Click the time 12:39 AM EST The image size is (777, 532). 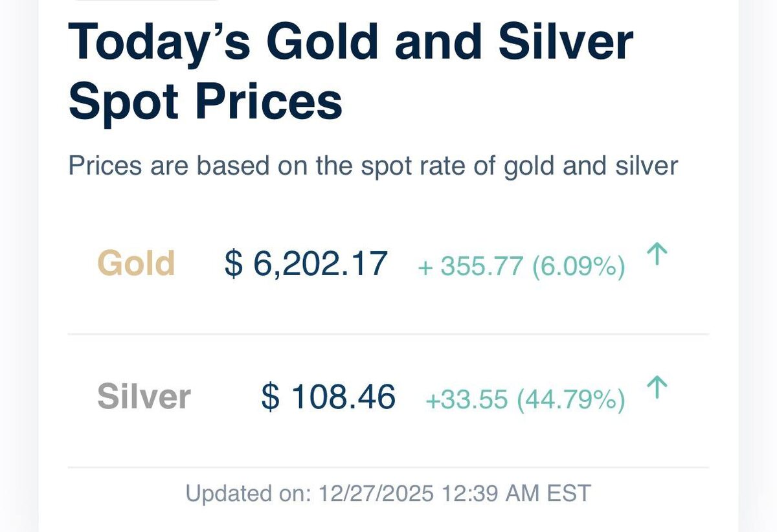(x=516, y=494)
